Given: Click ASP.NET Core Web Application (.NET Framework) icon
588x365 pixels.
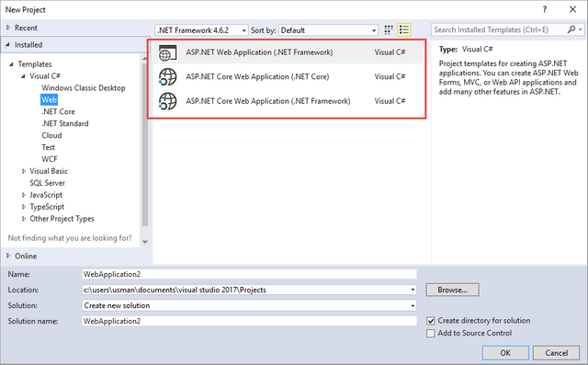Looking at the screenshot, I should 167,101.
